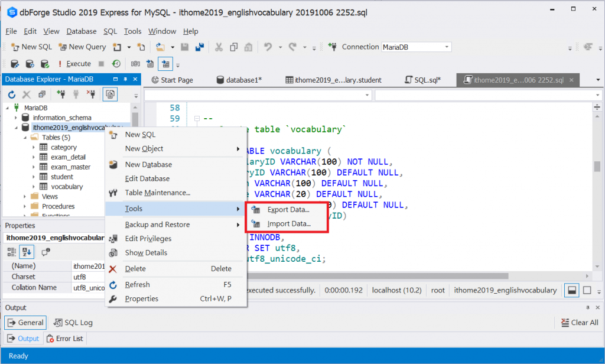Click the redirect results to text icon

150,64
